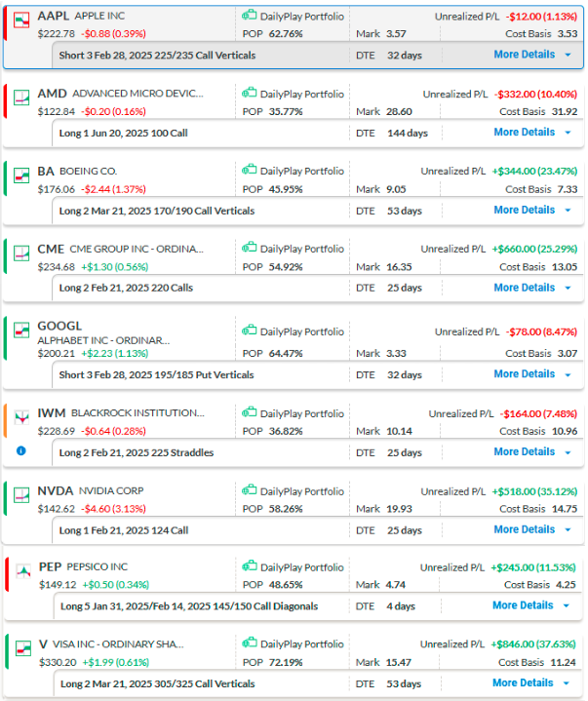
Task: Click the portfolio icon in BA row
Action: (x=250, y=171)
